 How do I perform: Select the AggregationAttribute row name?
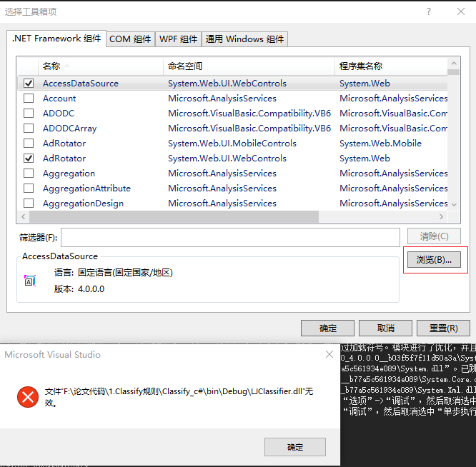pos(86,189)
